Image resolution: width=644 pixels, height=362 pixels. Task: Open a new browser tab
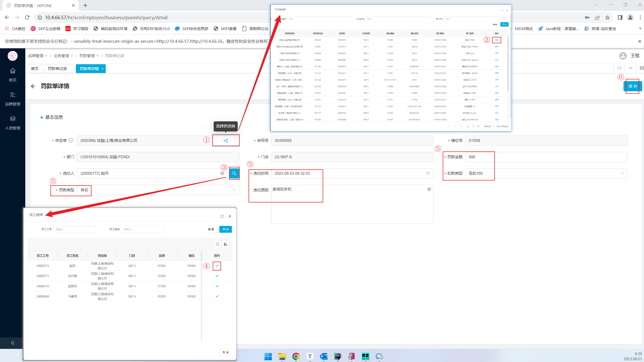[x=85, y=5]
